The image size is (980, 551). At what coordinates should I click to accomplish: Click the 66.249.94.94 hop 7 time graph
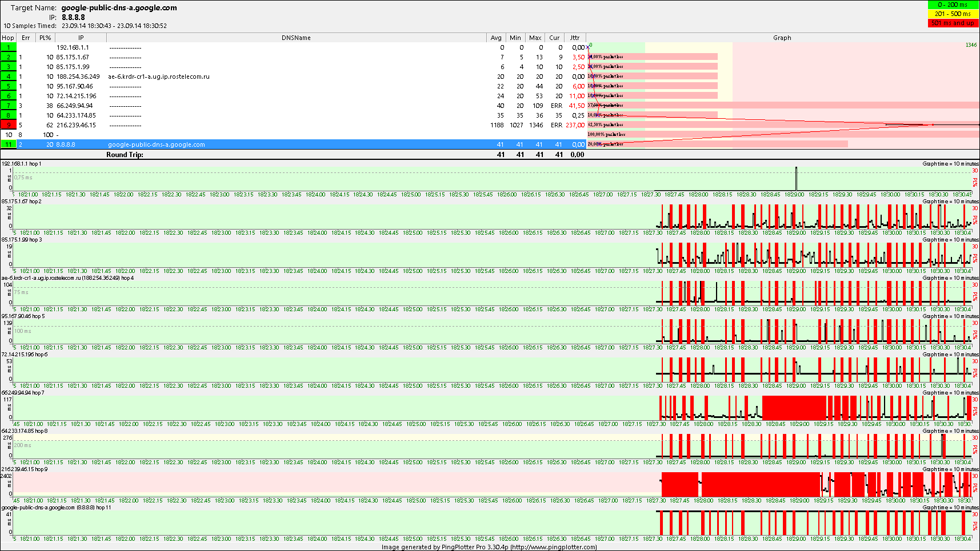point(491,408)
